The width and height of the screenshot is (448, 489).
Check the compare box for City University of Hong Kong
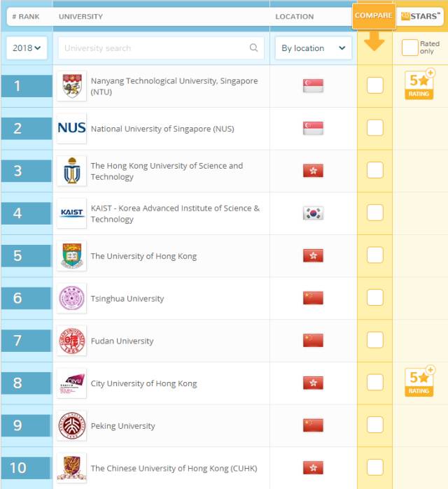click(x=375, y=382)
